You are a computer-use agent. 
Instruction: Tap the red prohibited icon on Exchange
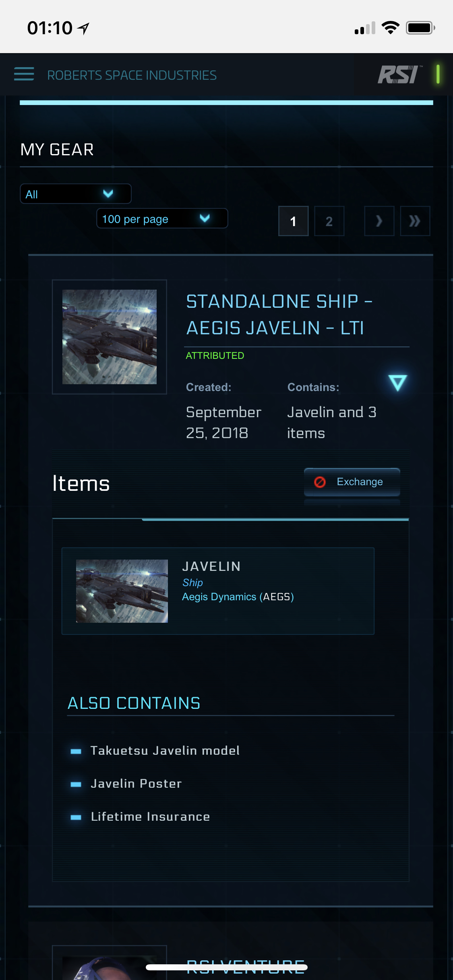[x=320, y=482]
